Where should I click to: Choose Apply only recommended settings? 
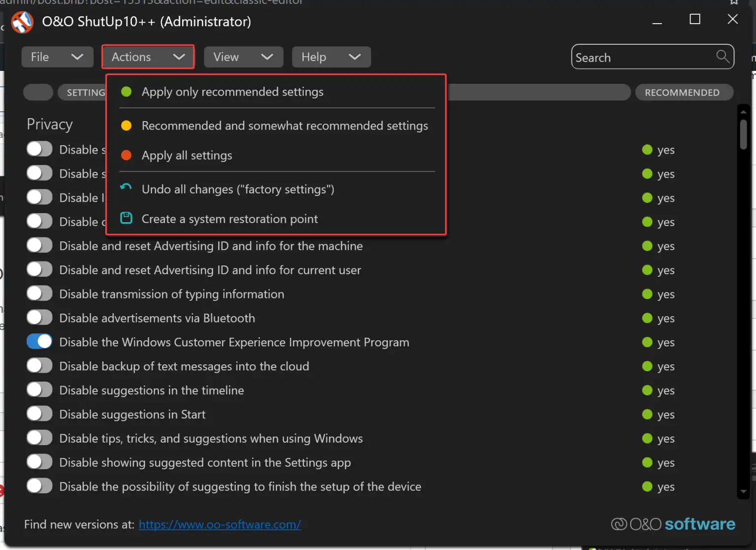coord(277,92)
